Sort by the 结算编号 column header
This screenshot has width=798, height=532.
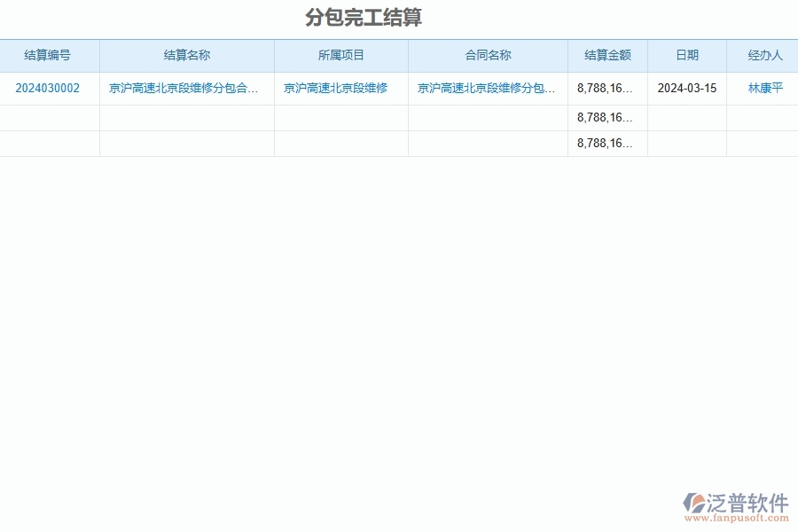49,55
